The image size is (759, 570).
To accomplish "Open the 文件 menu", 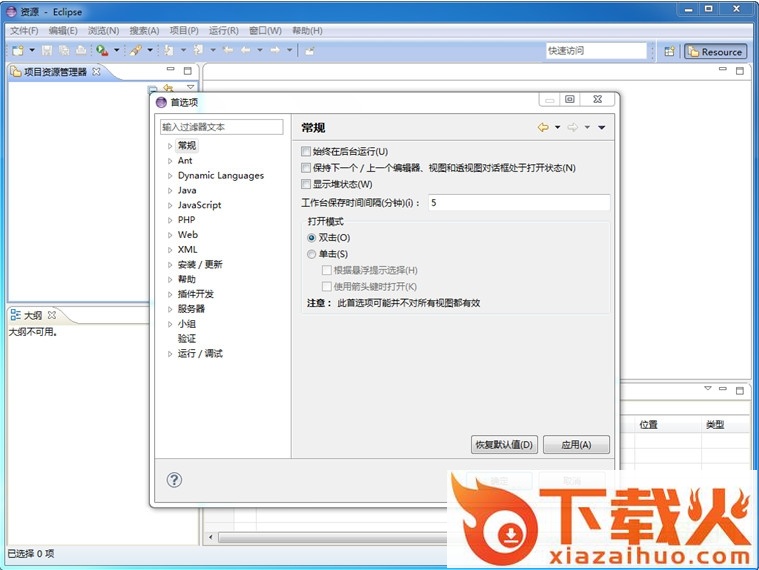I will [23, 31].
